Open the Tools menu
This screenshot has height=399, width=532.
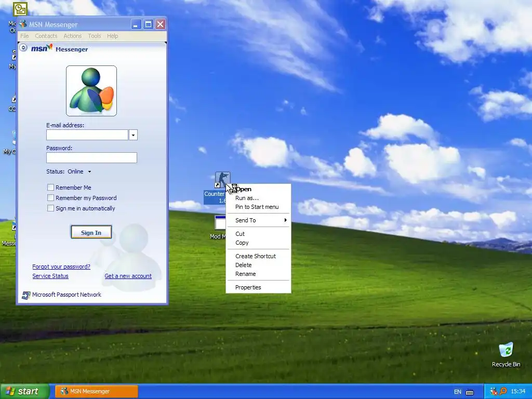tap(95, 36)
